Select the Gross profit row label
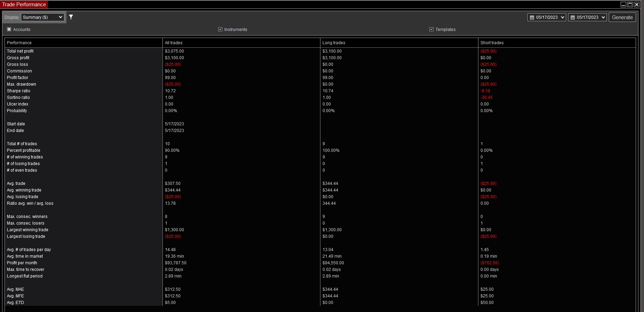Screen dimensions: 644x312 click(18, 58)
